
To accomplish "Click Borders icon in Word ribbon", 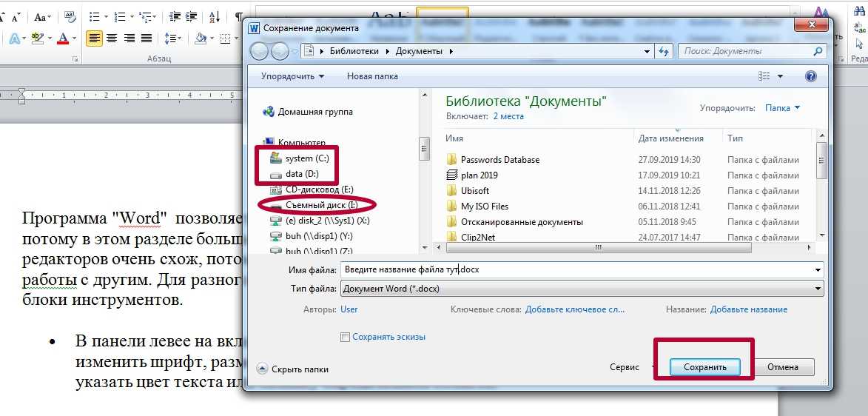I will click(x=225, y=38).
